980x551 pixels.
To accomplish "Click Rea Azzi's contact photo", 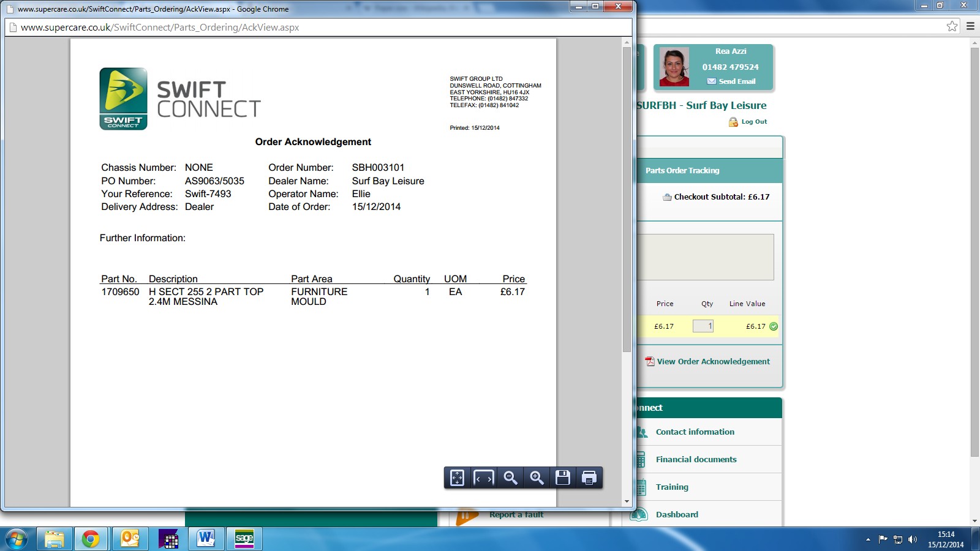I will tap(674, 67).
